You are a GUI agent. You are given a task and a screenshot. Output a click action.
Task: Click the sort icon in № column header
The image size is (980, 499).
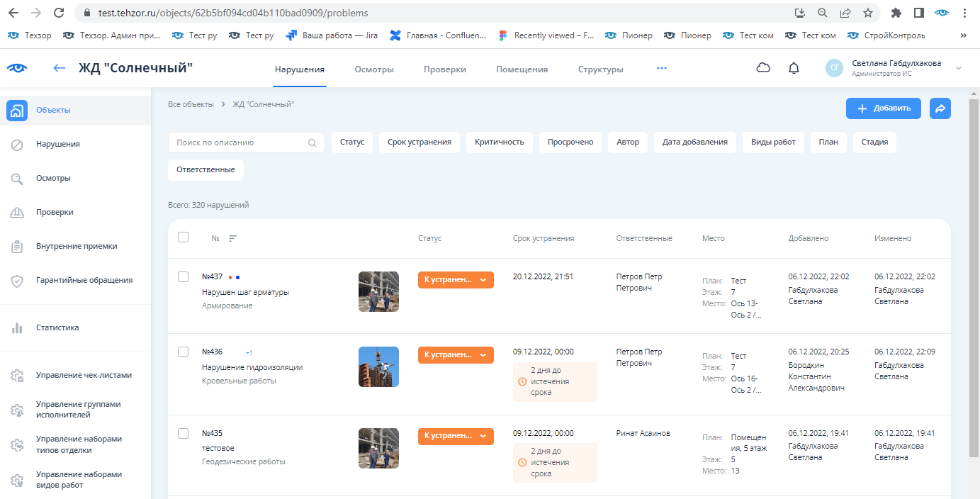pyautogui.click(x=232, y=238)
